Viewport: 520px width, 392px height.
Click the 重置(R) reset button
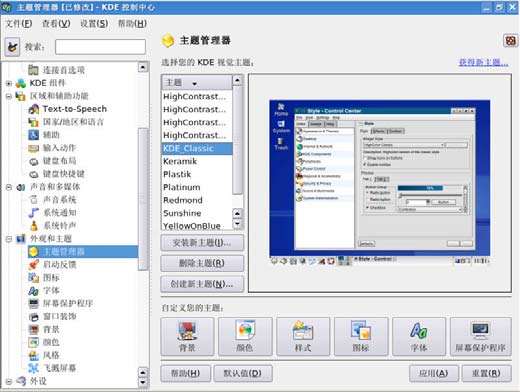(x=487, y=373)
